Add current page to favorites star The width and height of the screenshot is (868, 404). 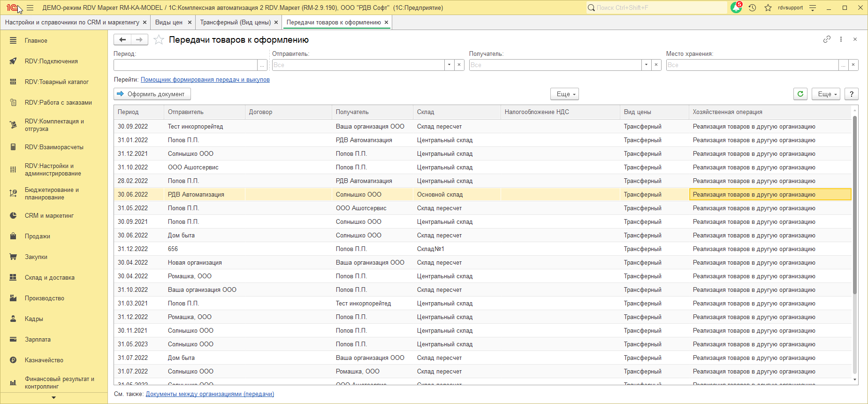coord(159,40)
